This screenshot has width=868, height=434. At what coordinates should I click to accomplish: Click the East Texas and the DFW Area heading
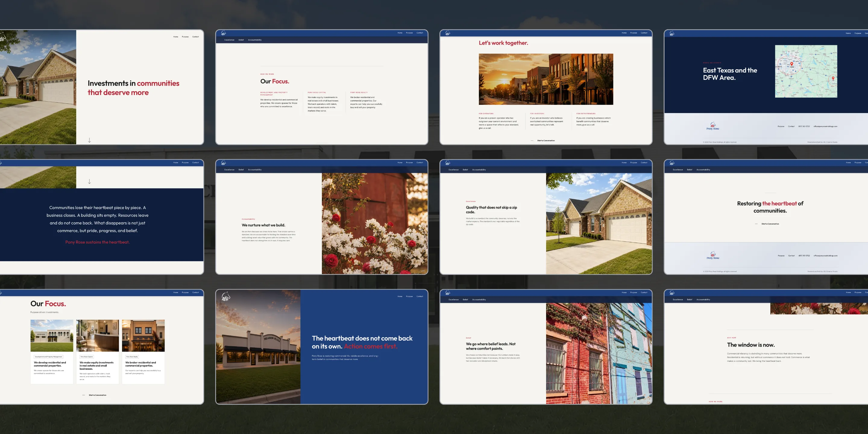coord(730,74)
